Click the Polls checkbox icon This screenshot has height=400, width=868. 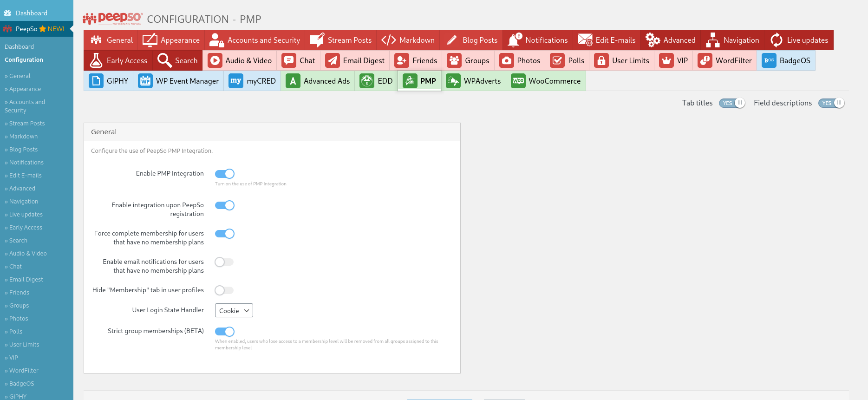point(557,60)
